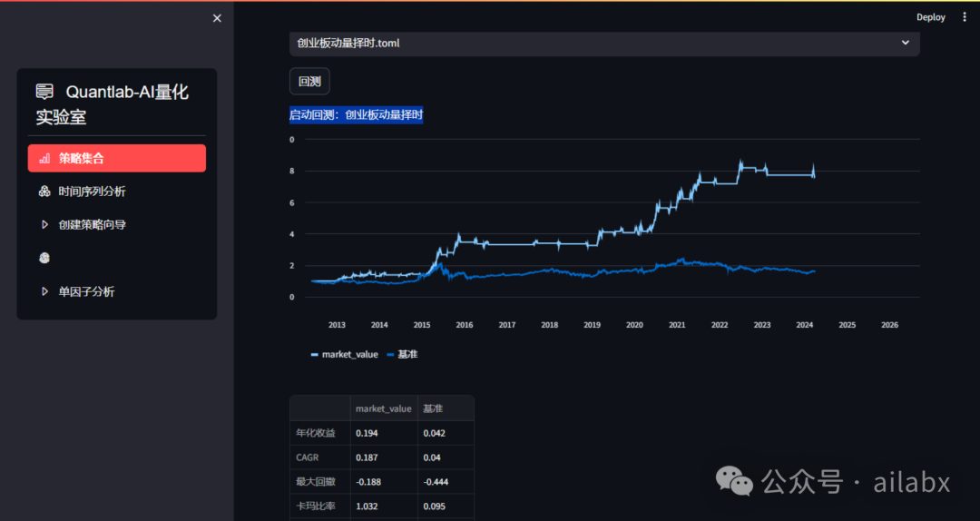Click the cluster icon beside 时间序列分析
The height and width of the screenshot is (521, 980).
[44, 192]
